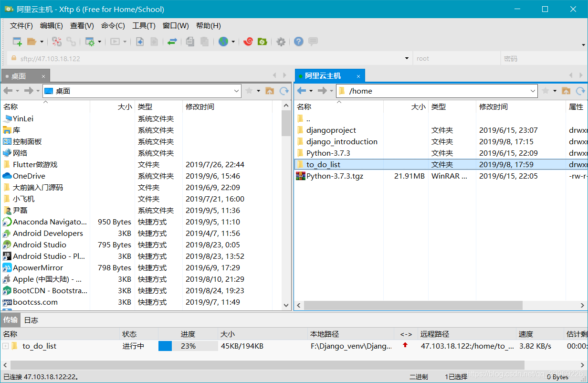The image size is (588, 383).
Task: Go back in the local 桌面 pane
Action: point(8,91)
